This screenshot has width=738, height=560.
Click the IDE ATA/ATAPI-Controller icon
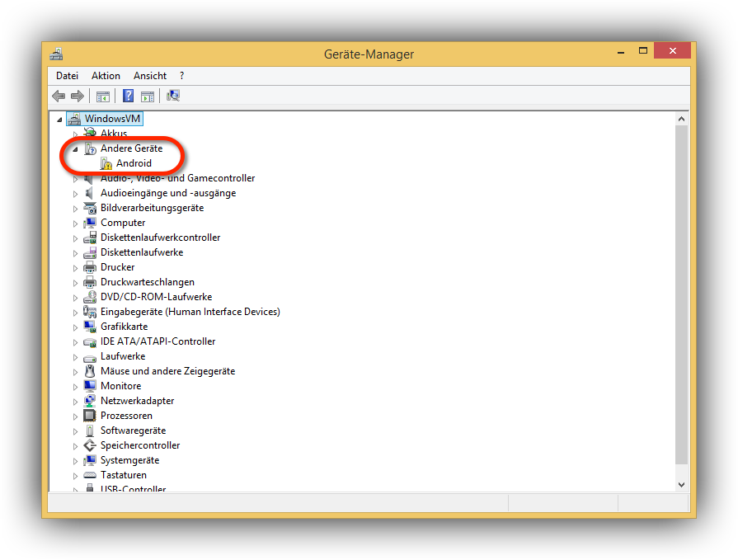click(90, 342)
